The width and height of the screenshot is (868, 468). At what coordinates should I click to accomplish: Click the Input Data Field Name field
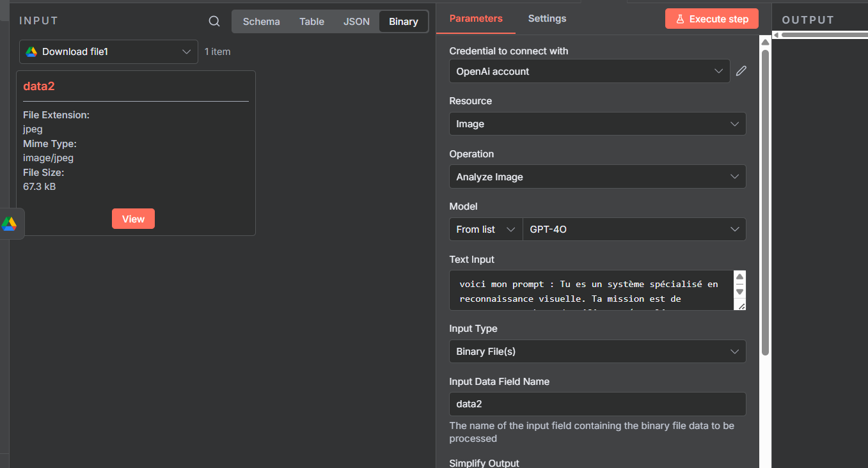[597, 404]
